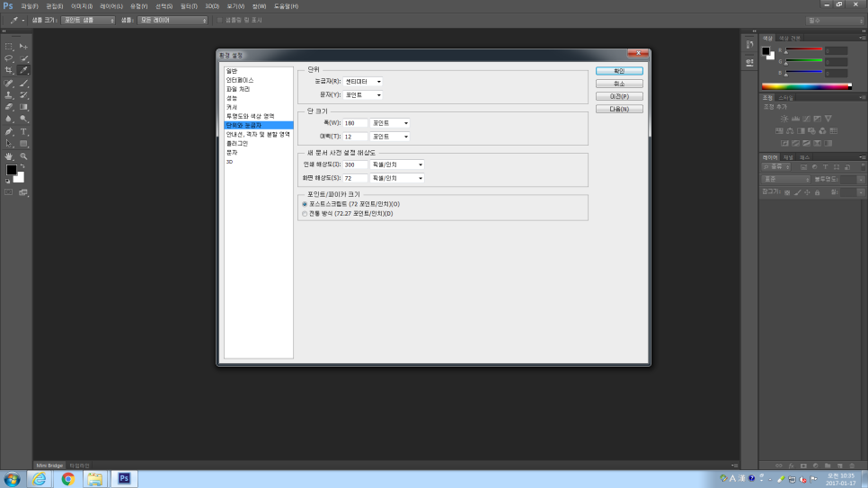Select the Clone Stamp tool

coord(9,95)
